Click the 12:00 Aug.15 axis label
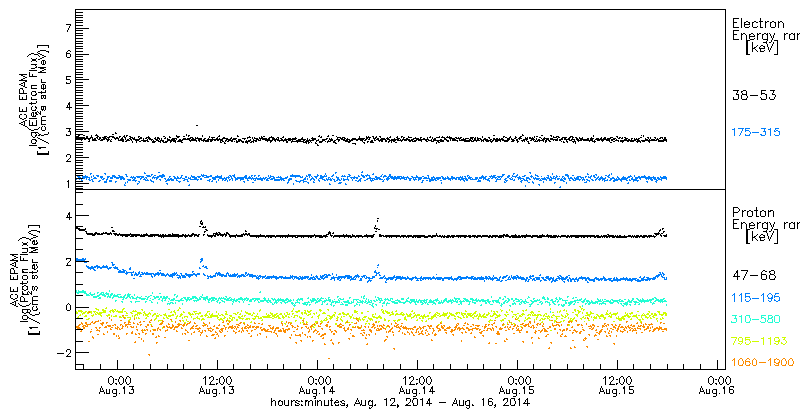Screen dimensions: 800x410 click(617, 385)
